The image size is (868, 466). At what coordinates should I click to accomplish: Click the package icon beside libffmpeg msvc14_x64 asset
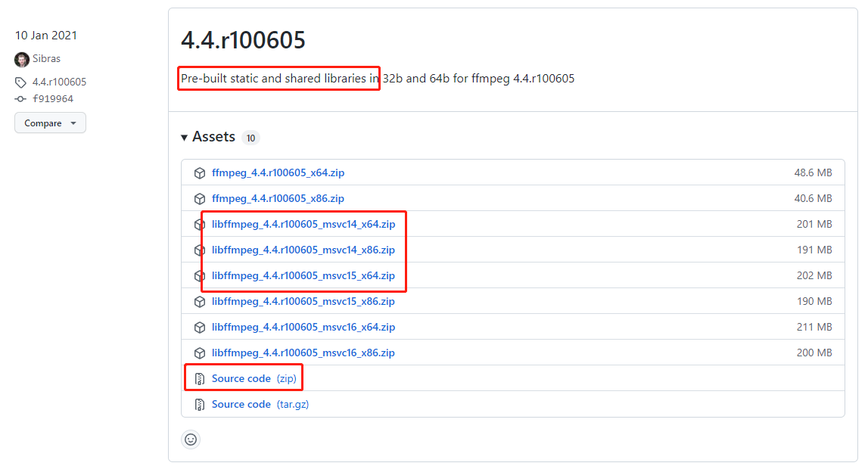click(x=200, y=225)
